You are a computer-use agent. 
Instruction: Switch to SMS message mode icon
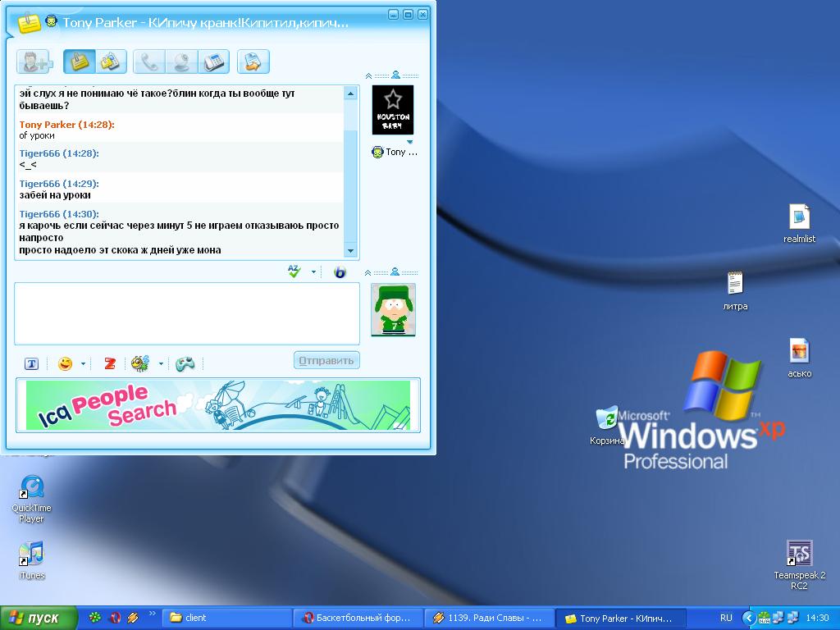pyautogui.click(x=111, y=62)
